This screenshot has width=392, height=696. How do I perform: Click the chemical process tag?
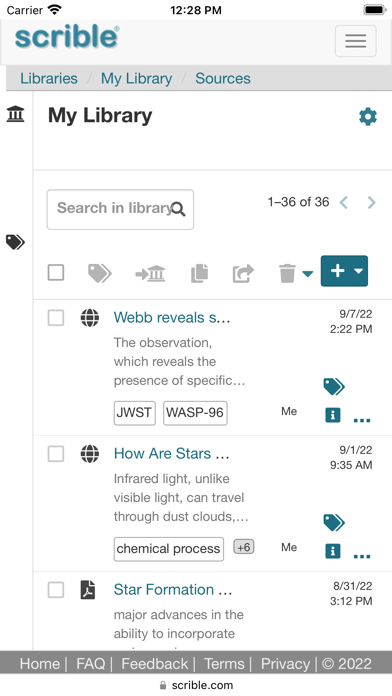coord(169,549)
